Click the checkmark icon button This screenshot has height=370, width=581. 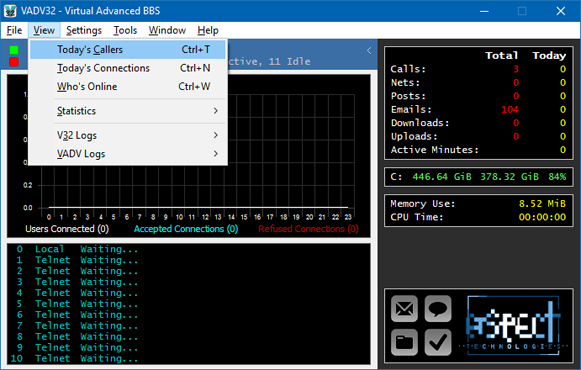tap(438, 342)
